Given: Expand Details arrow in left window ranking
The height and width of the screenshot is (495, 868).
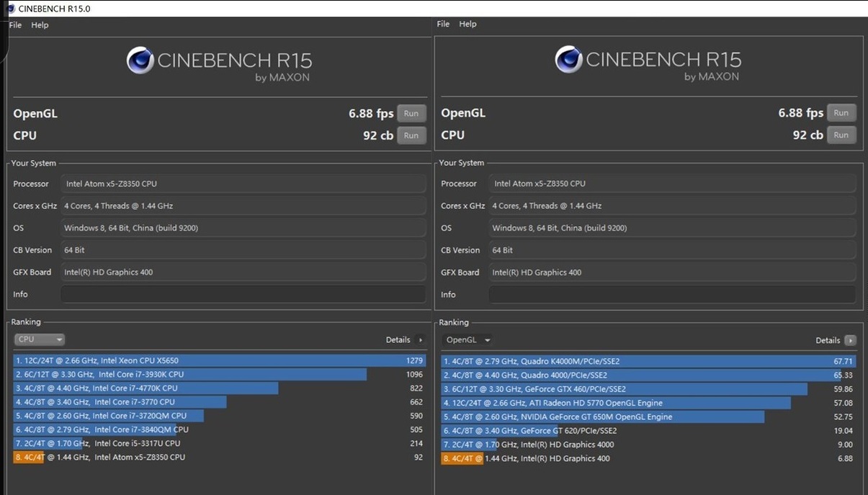Looking at the screenshot, I should click(421, 340).
